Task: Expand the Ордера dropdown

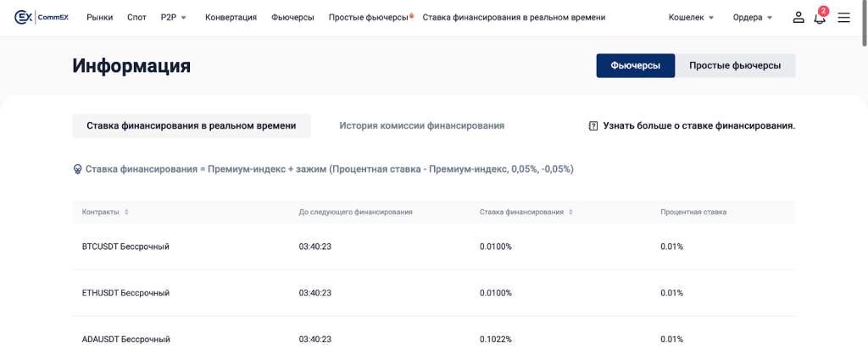Action: [x=753, y=17]
